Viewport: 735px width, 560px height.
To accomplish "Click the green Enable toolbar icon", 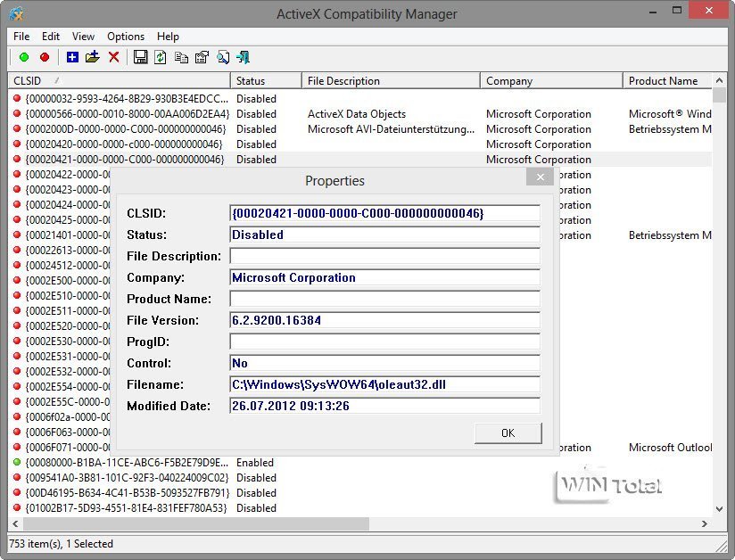I will pos(23,57).
